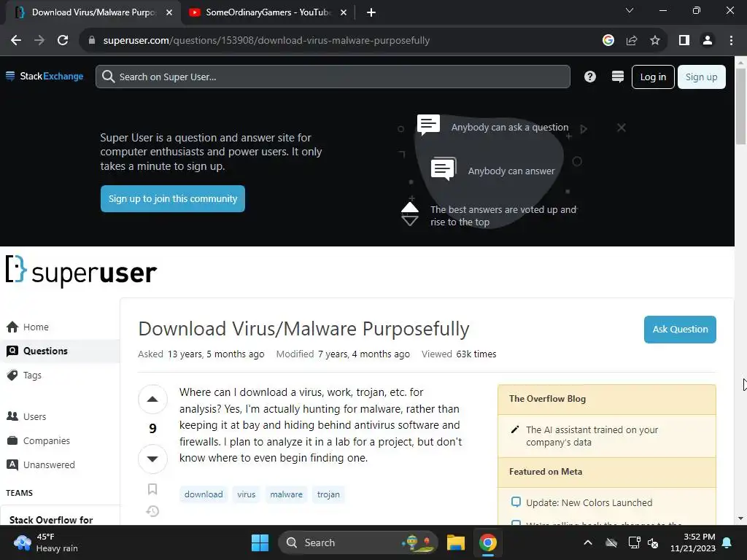Open Update: New Colors Launched post
The width and height of the screenshot is (747, 560).
(589, 503)
